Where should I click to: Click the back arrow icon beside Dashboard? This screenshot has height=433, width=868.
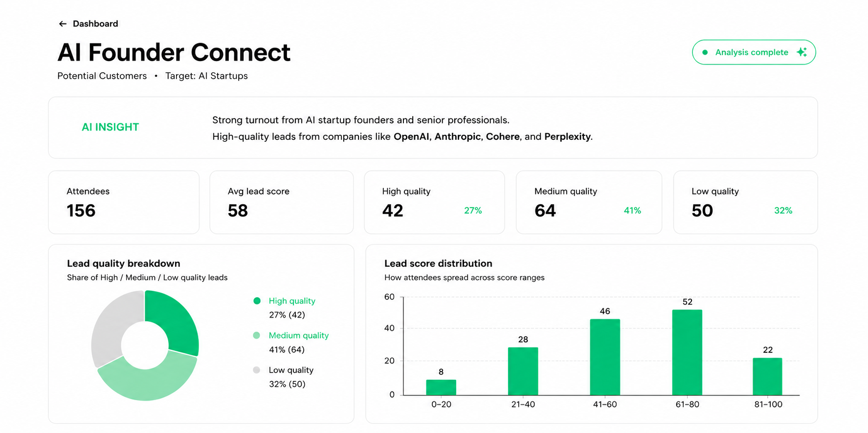63,24
